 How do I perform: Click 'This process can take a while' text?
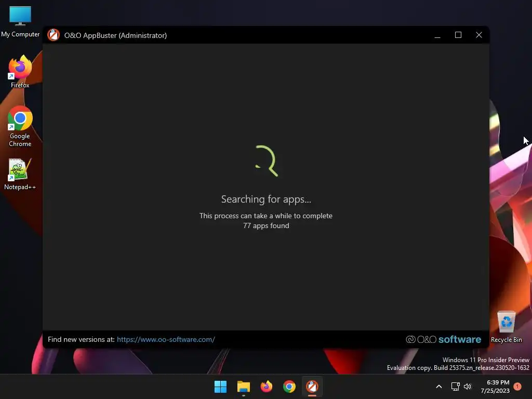point(266,216)
